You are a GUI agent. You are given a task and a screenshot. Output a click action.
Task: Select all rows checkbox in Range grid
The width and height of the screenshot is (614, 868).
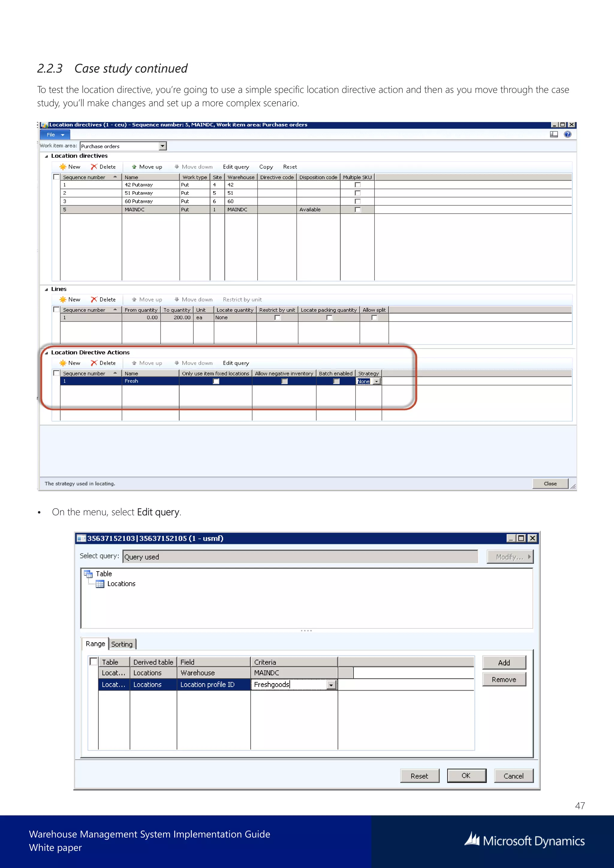[x=93, y=661]
